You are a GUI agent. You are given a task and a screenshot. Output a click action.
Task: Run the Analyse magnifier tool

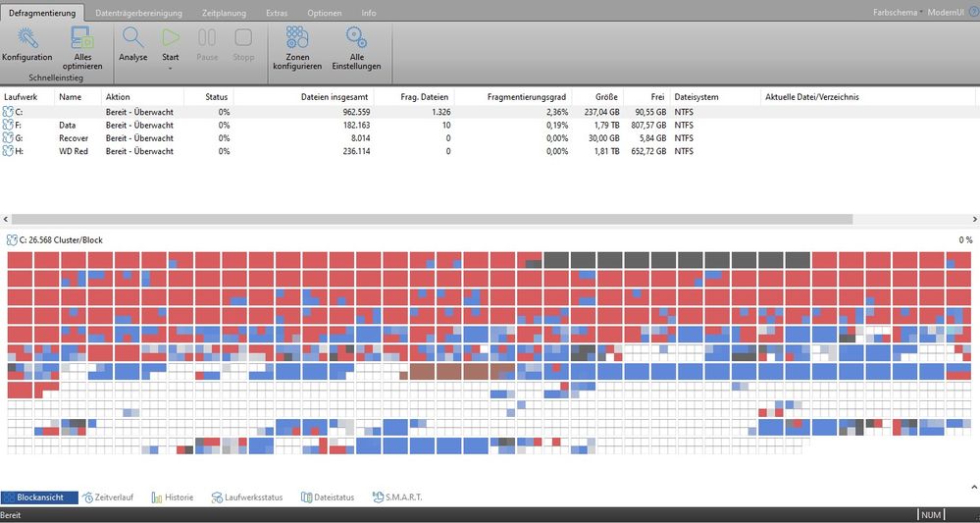point(133,37)
